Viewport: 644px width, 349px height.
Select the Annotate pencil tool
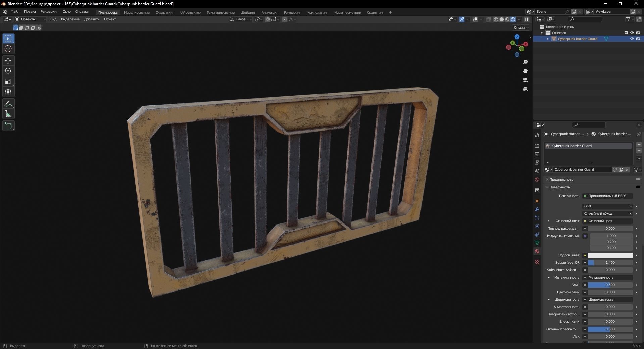pos(8,104)
